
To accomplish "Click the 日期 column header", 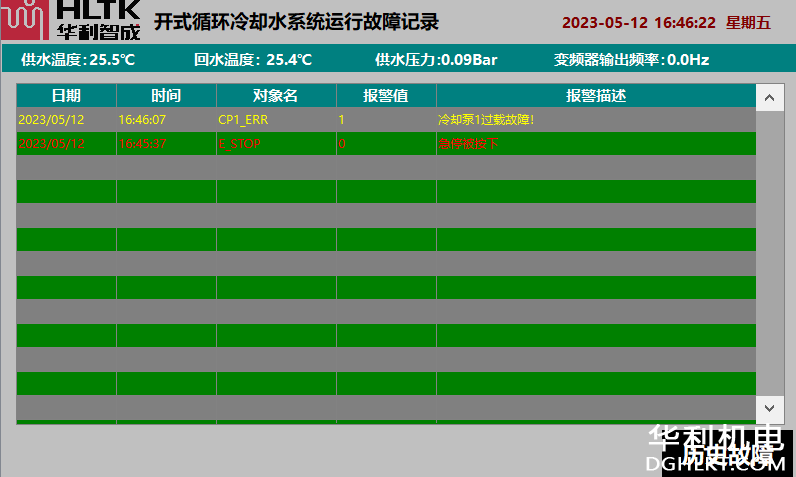I will click(x=66, y=96).
